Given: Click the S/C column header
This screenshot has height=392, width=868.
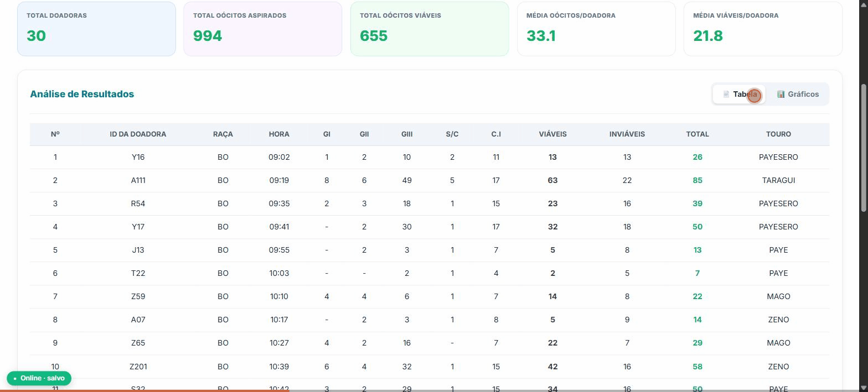Looking at the screenshot, I should click(452, 134).
